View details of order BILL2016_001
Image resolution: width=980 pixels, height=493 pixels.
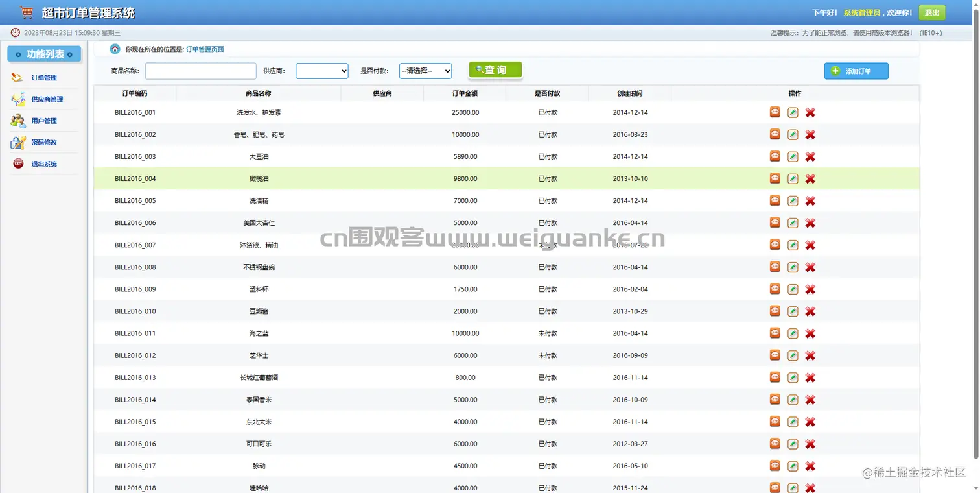(x=775, y=112)
